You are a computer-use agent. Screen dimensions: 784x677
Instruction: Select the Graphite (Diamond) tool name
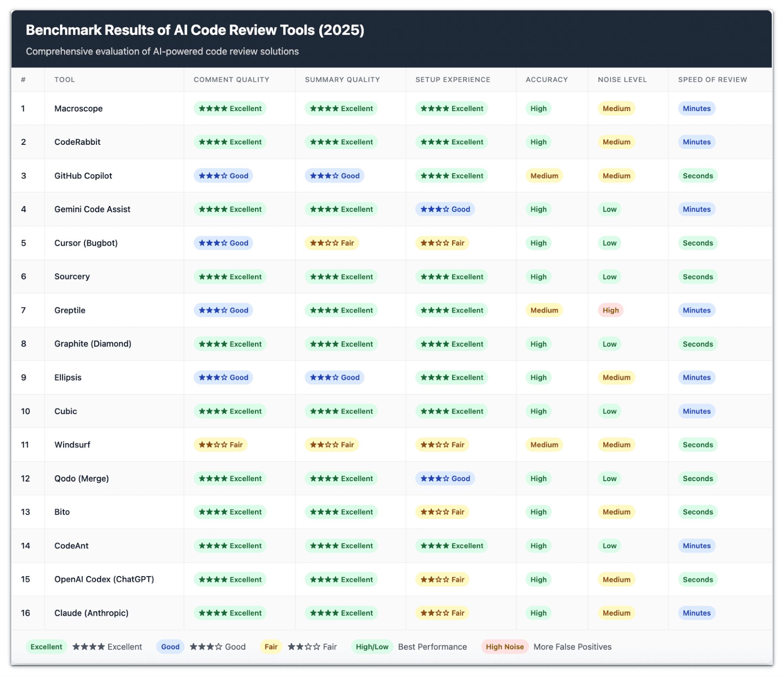pos(93,344)
